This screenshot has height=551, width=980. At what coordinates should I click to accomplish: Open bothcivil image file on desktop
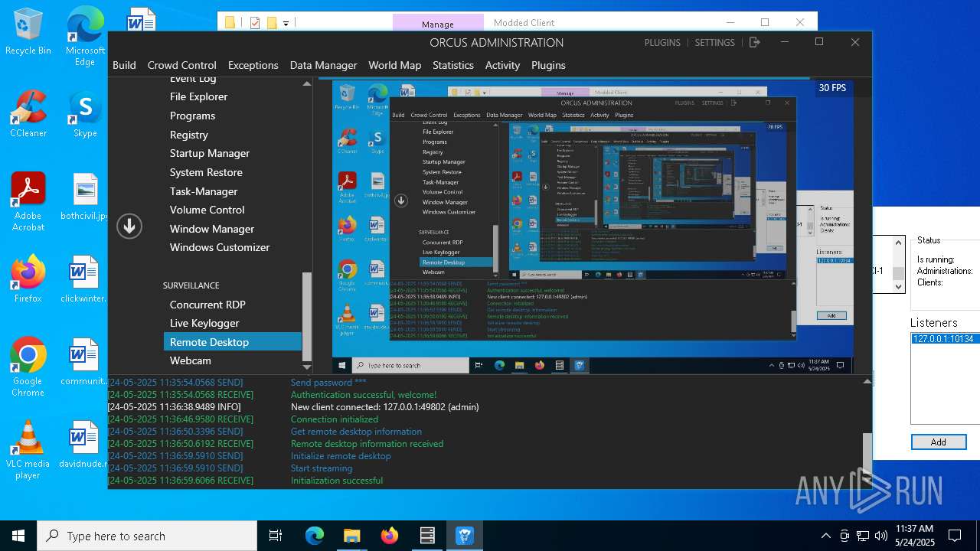pos(85,196)
